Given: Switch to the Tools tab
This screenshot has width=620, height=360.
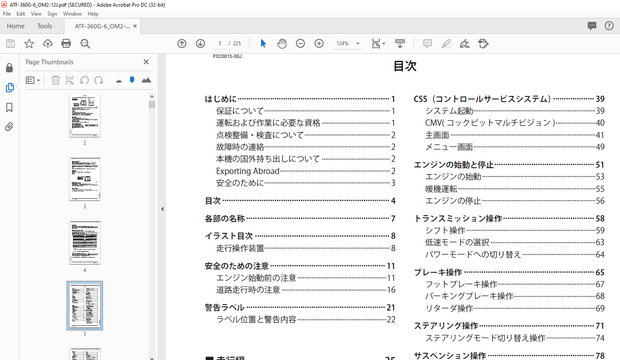Looking at the screenshot, I should coord(44,26).
